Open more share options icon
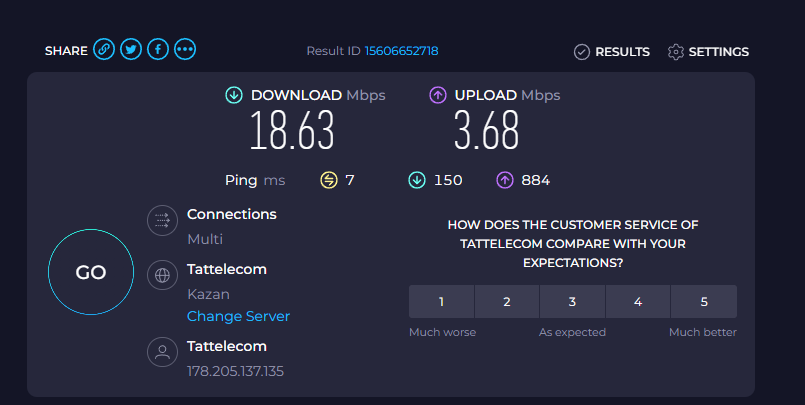805x405 pixels. click(185, 50)
